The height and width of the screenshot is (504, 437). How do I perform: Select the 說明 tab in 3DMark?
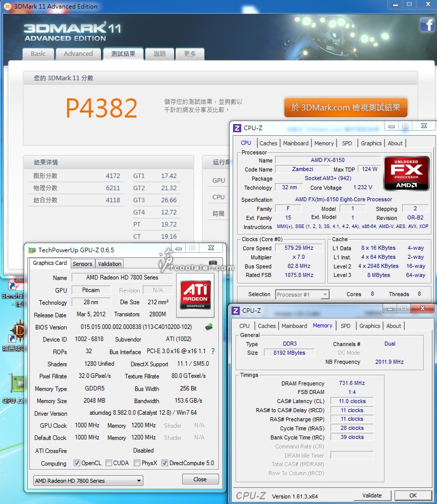point(159,54)
